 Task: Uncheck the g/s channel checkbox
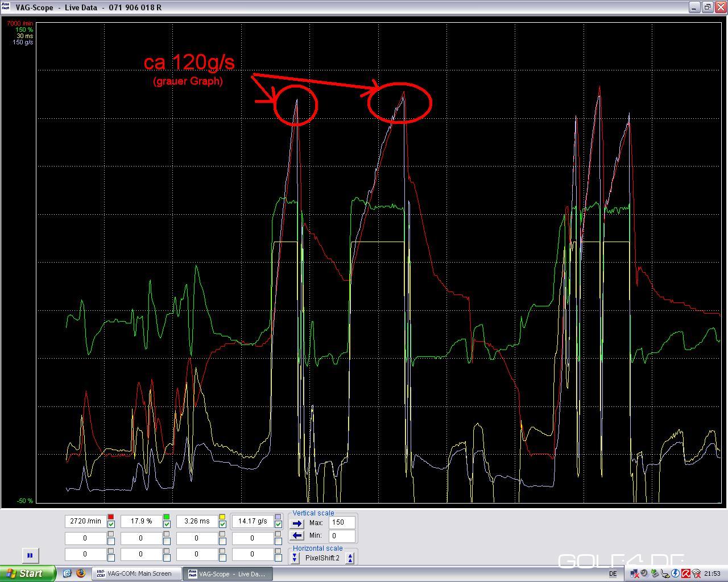pos(278,524)
